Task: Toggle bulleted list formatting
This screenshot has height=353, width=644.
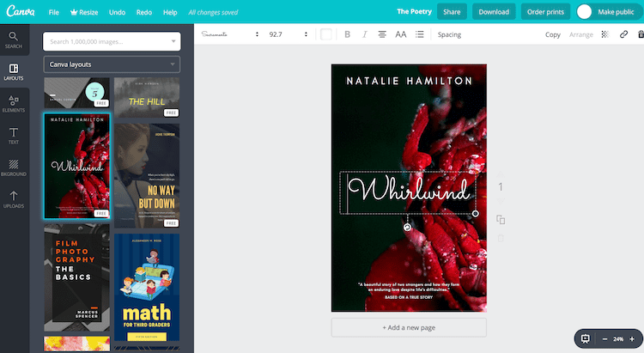Action: point(419,34)
